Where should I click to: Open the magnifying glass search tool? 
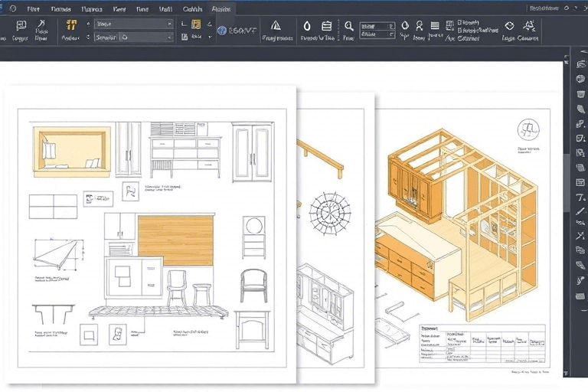click(348, 26)
